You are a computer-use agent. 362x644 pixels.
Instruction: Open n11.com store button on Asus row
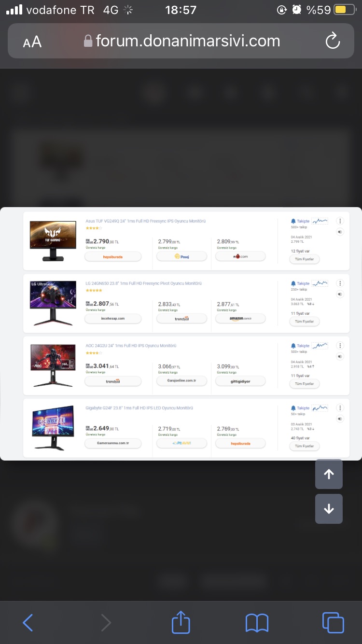pos(240,257)
